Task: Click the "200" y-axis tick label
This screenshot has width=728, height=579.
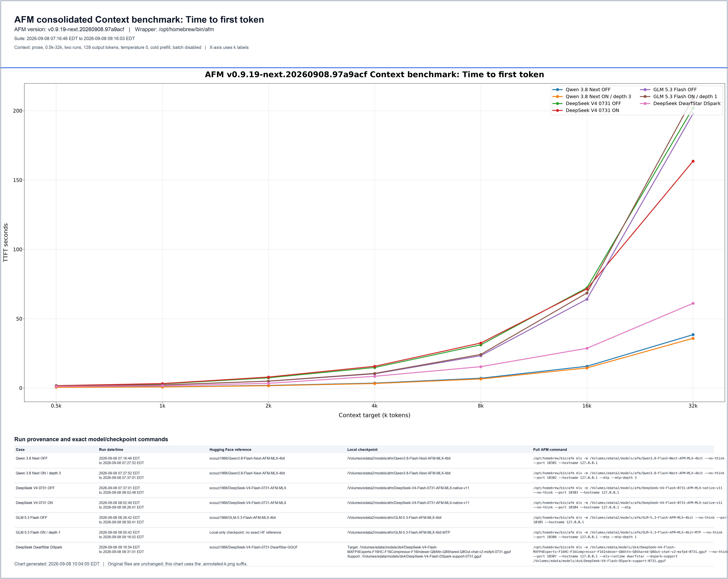Action: click(x=18, y=111)
